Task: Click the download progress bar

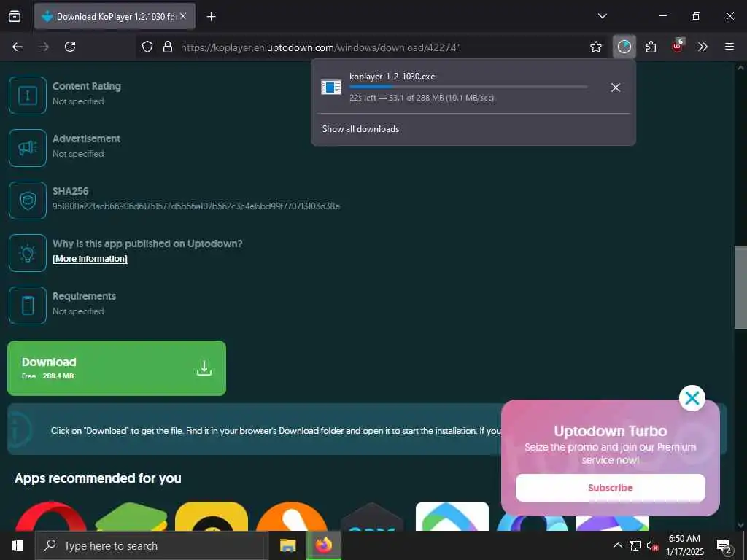Action: [468, 87]
